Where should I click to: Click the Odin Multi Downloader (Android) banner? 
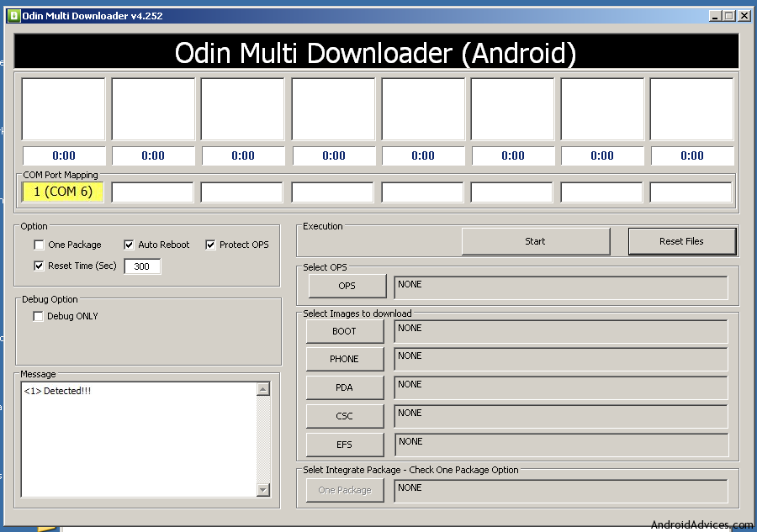tap(376, 51)
